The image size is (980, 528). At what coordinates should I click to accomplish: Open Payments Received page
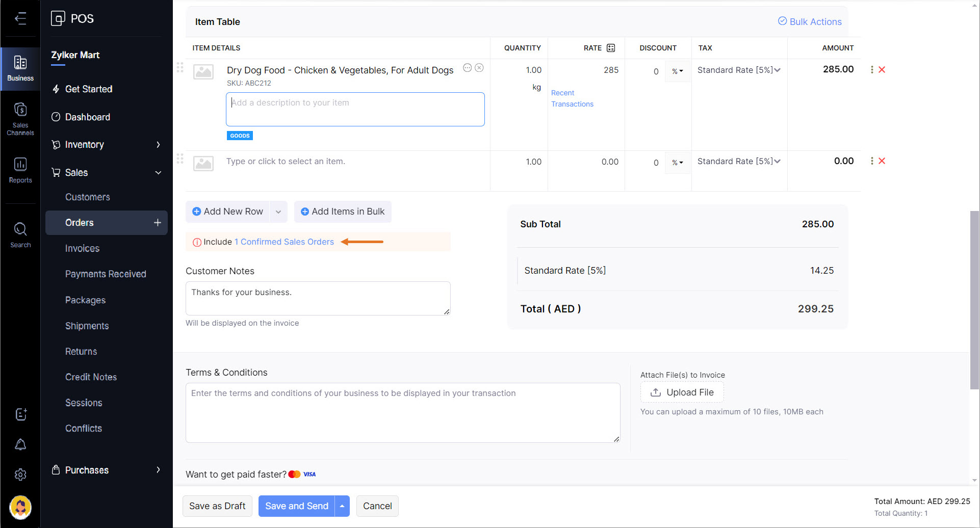[x=106, y=274]
